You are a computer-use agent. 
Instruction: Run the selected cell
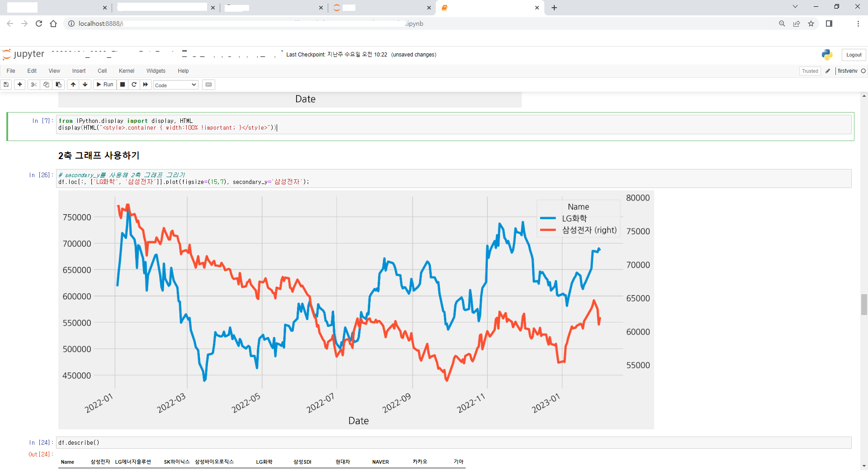click(x=105, y=85)
